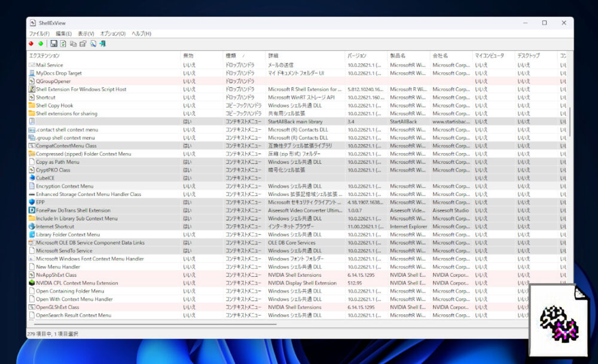Enable selected extension via green toolbar icon
Viewport: 598px width, 364px height.
pos(41,44)
